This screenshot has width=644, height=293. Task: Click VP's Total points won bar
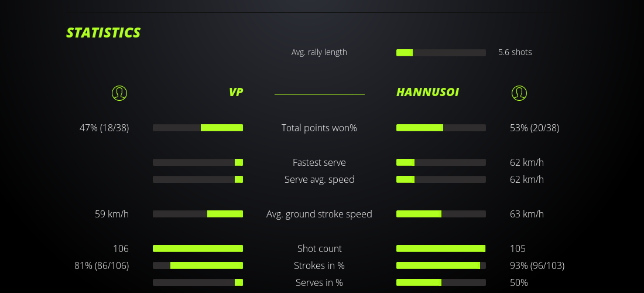[x=198, y=128]
